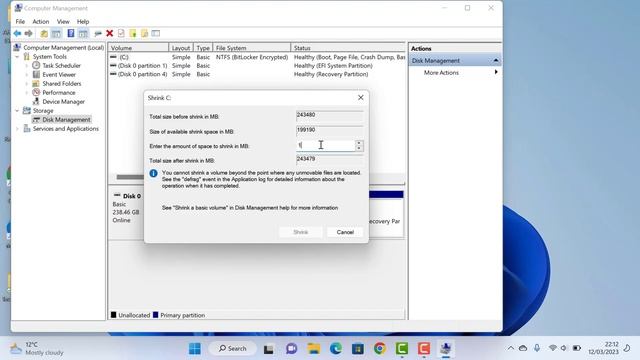Select Computer Management (Local) root node
Viewport: 640px width, 360px height.
(x=63, y=48)
